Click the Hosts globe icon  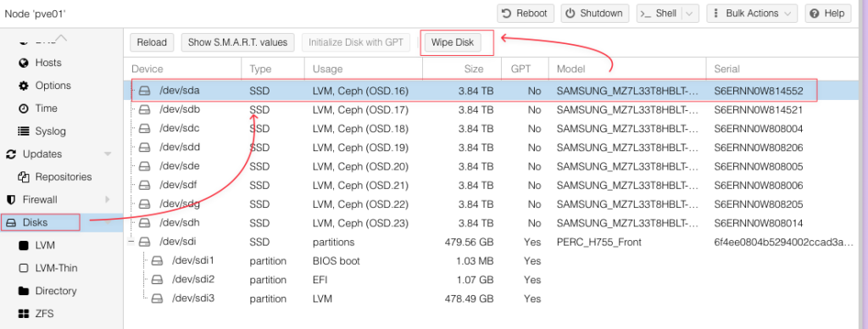pos(23,63)
